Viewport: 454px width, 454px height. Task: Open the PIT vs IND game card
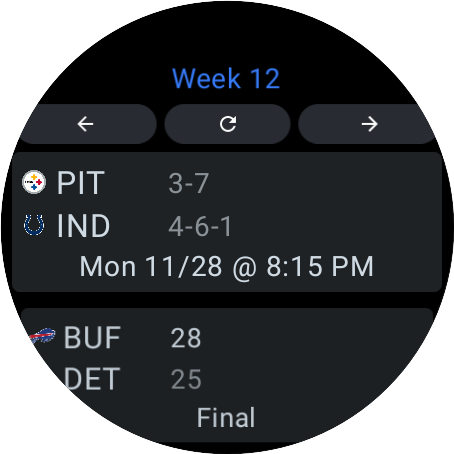pos(227,222)
